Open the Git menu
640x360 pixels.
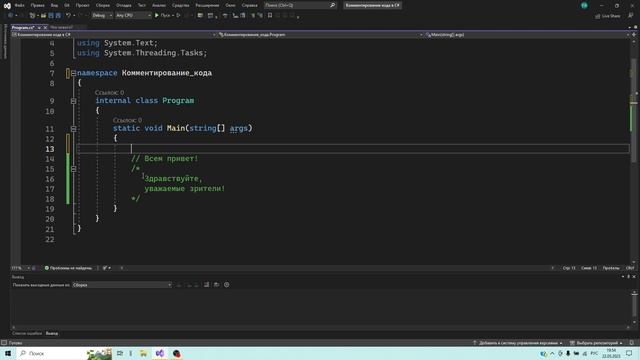click(67, 5)
